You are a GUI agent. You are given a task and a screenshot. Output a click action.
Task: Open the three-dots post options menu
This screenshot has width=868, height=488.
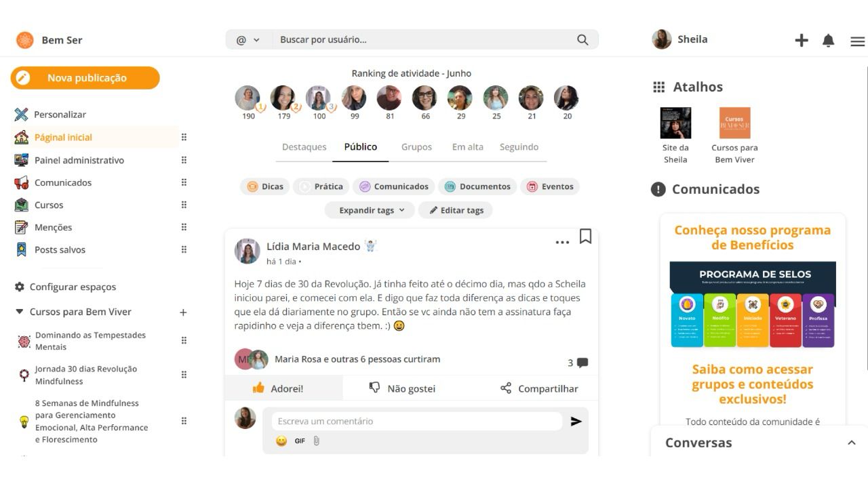(562, 242)
